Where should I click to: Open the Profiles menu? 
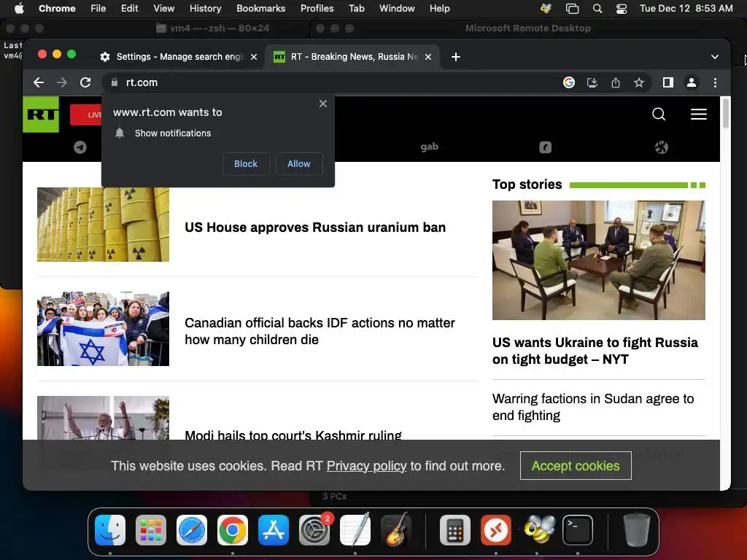(317, 8)
